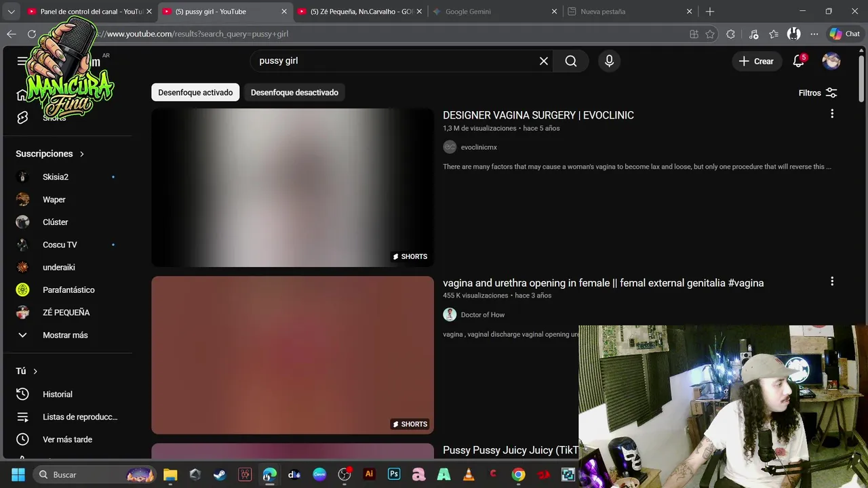The height and width of the screenshot is (488, 868).
Task: Open the ZÉ PEQUEÑA channel
Action: point(65,312)
